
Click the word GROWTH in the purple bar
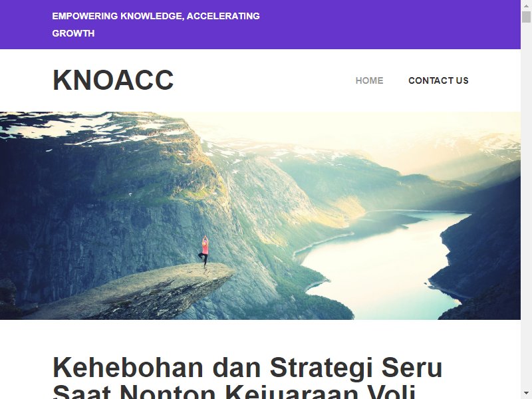click(x=73, y=33)
